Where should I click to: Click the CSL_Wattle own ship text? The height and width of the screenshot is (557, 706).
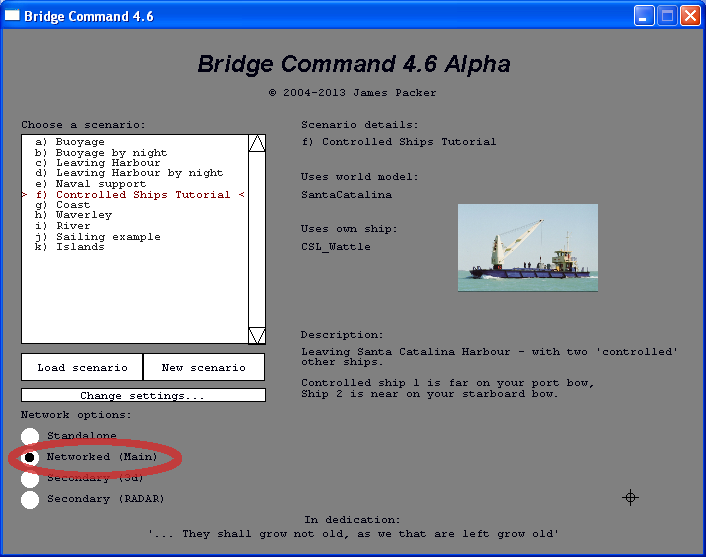point(336,246)
